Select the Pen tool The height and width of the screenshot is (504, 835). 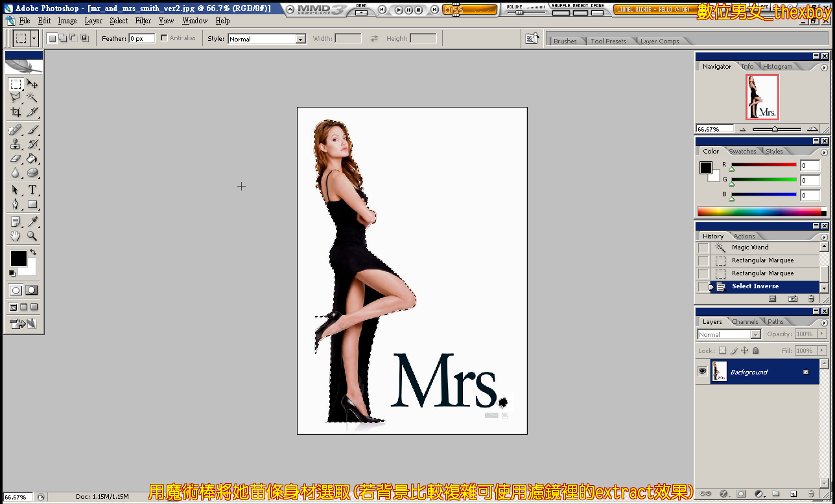pyautogui.click(x=16, y=205)
